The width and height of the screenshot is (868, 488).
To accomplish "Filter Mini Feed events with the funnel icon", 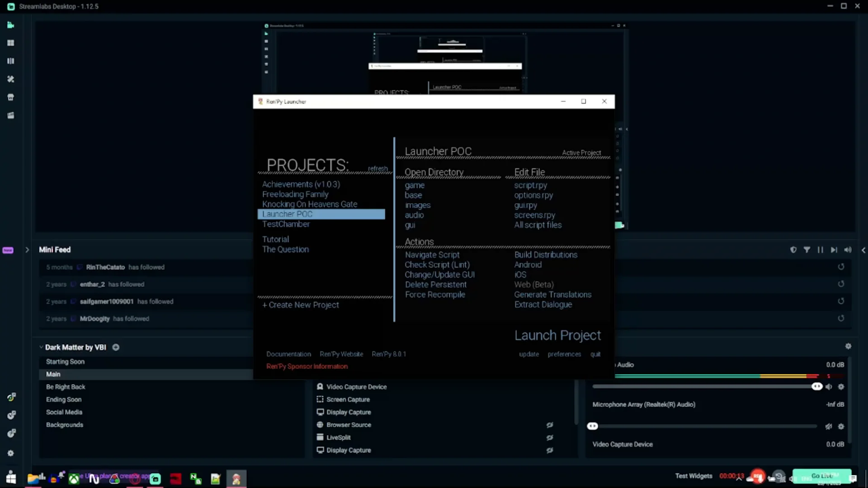I will click(x=807, y=249).
